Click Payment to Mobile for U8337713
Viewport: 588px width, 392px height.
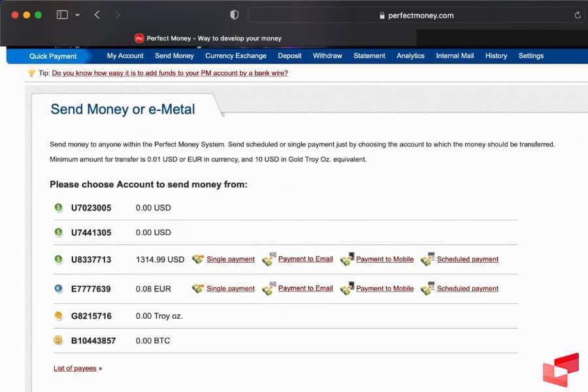pyautogui.click(x=385, y=259)
